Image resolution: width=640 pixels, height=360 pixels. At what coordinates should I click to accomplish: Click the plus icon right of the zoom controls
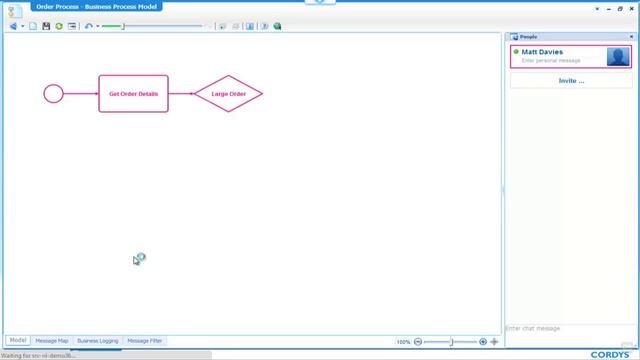click(494, 342)
